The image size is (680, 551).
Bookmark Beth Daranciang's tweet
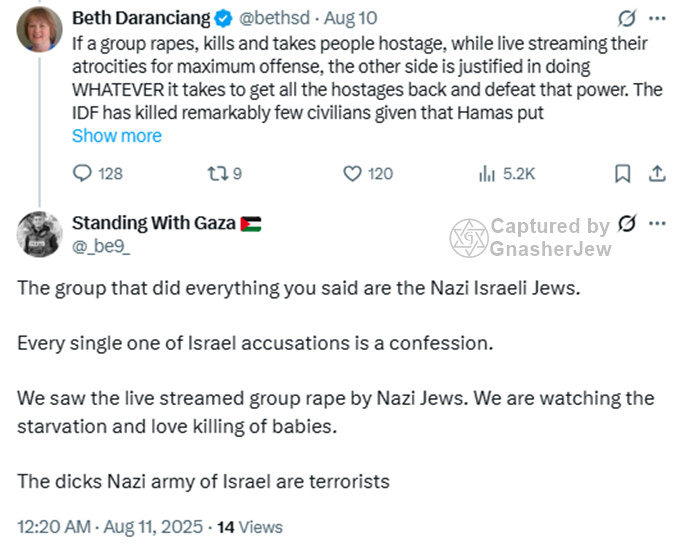pyautogui.click(x=622, y=173)
